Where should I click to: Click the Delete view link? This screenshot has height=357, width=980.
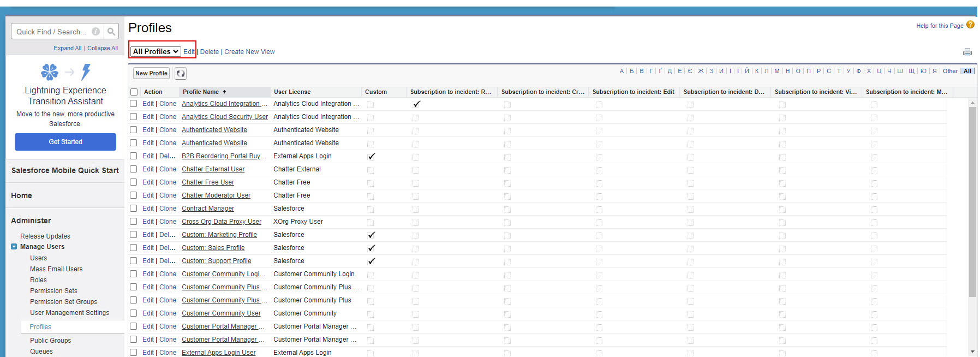pos(210,52)
